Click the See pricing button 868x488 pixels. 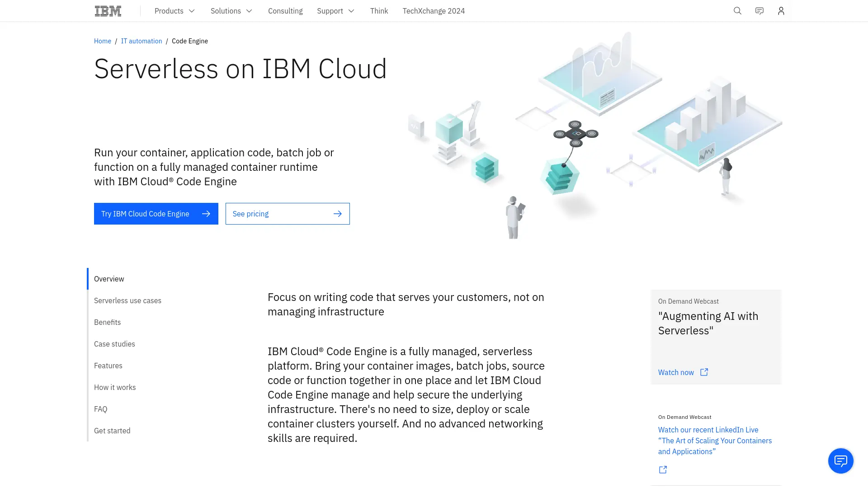pyautogui.click(x=288, y=214)
